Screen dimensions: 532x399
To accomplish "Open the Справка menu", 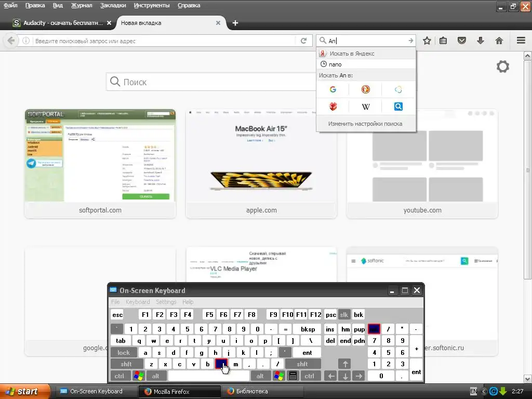I will (x=189, y=5).
